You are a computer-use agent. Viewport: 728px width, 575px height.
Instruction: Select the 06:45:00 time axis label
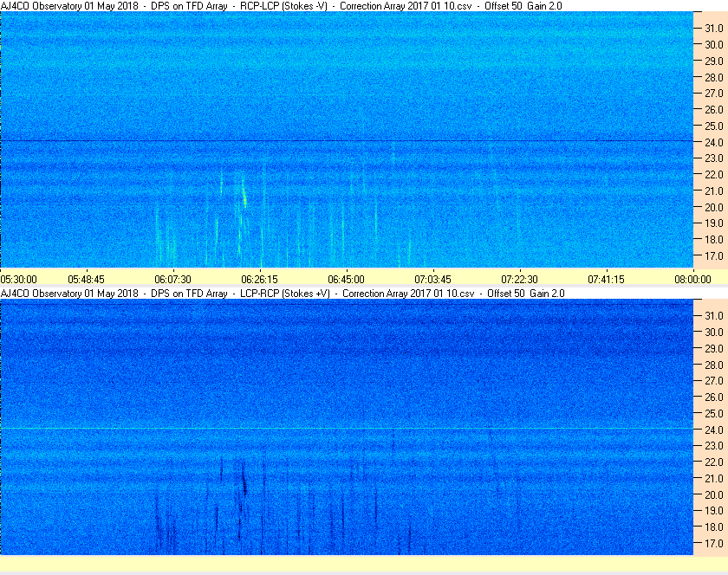click(347, 280)
